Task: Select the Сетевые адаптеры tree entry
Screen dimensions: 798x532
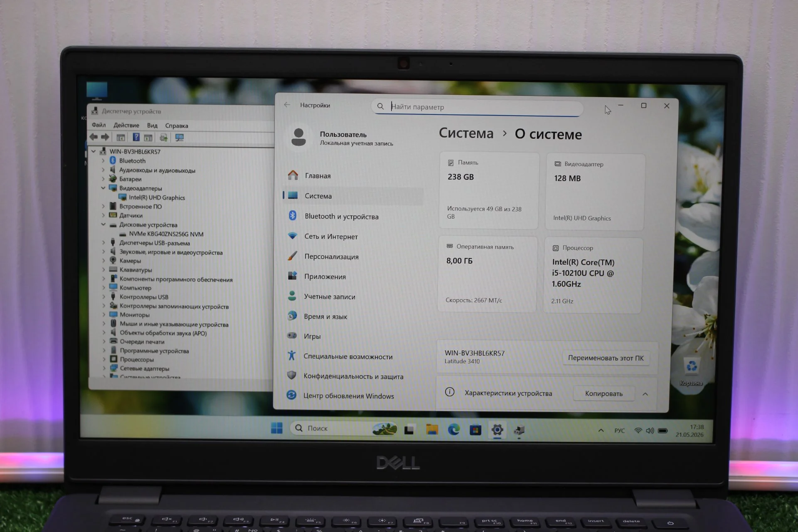Action: (144, 368)
